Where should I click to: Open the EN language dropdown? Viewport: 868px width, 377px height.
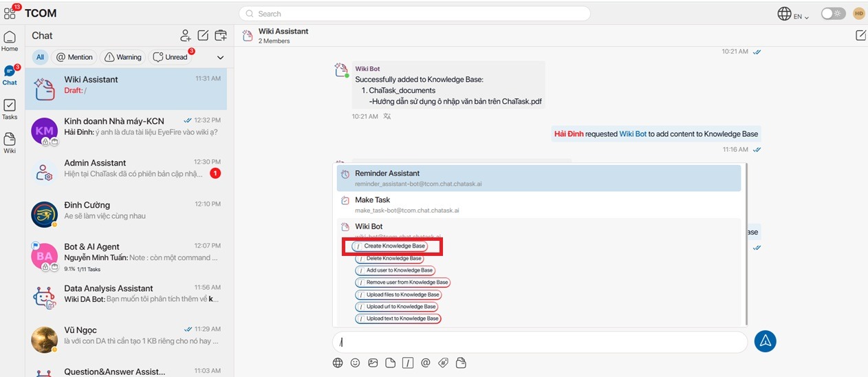coord(801,16)
